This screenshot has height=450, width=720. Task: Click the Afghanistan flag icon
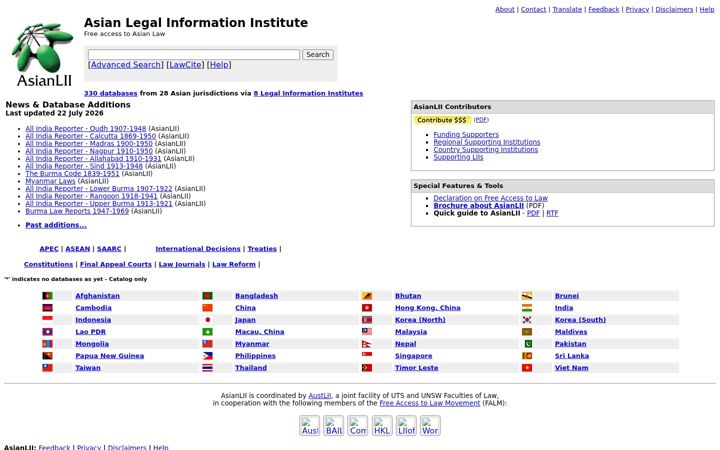pyautogui.click(x=47, y=296)
